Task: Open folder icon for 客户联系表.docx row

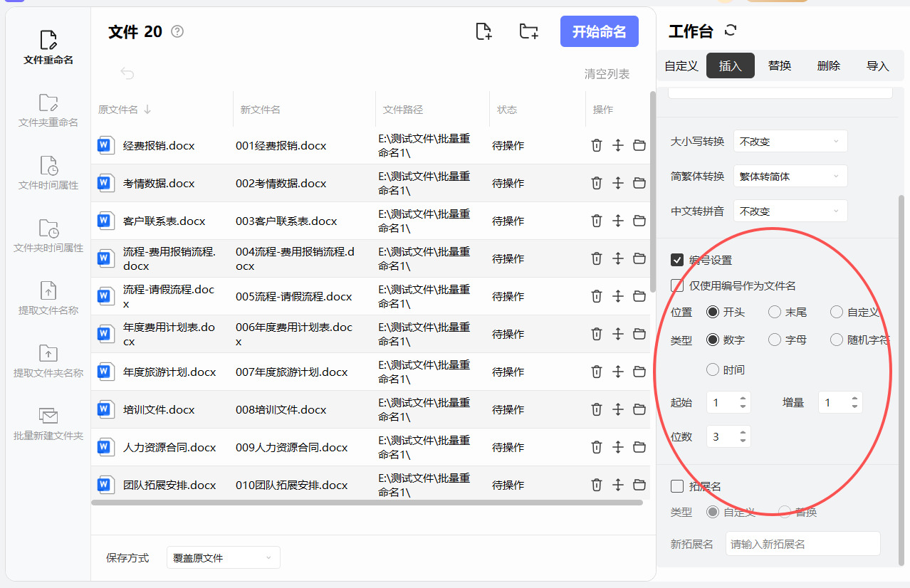Action: point(639,221)
